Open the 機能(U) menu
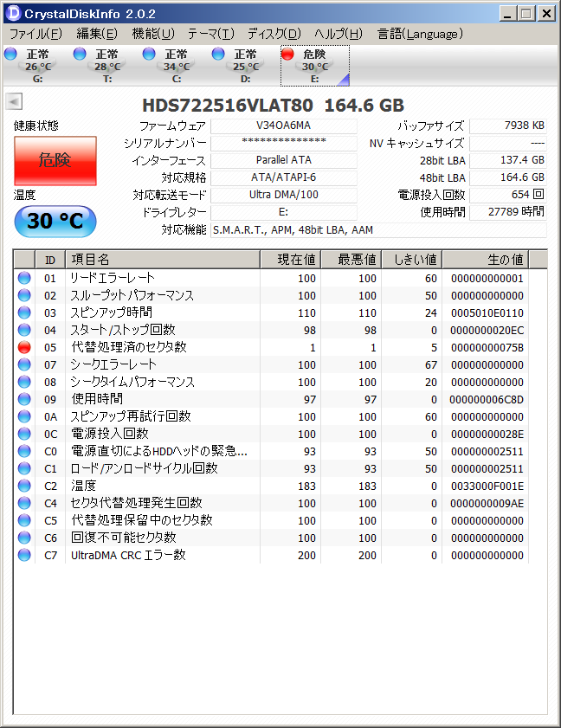Screen dimensions: 561x728 pos(152,34)
